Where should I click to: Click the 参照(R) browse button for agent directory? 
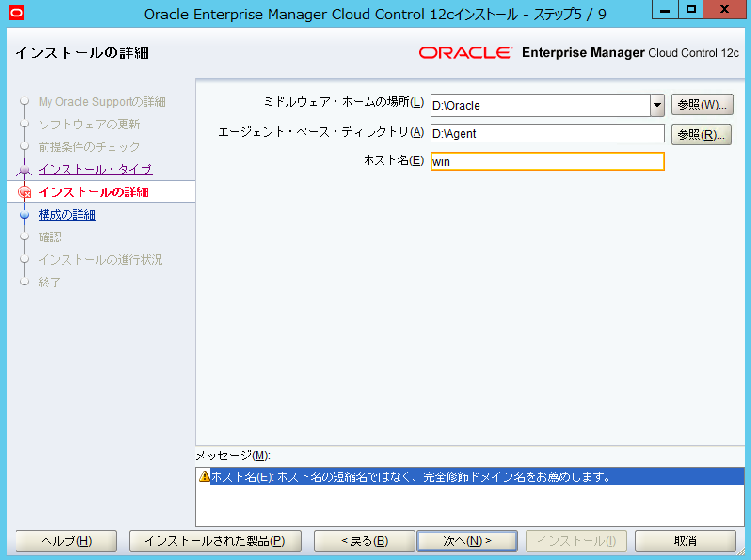click(x=701, y=135)
